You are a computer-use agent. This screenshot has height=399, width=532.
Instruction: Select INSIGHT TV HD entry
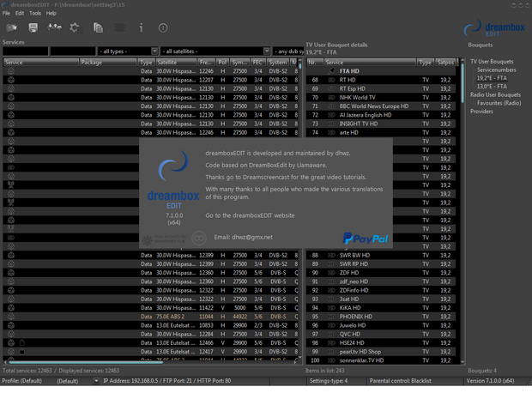click(x=381, y=124)
